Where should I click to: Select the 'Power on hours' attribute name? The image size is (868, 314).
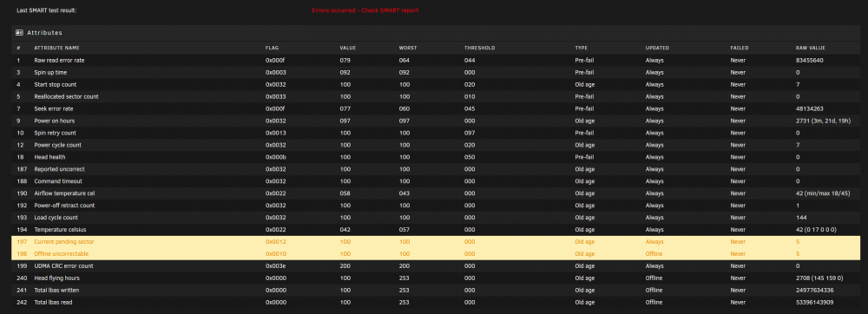tap(54, 121)
